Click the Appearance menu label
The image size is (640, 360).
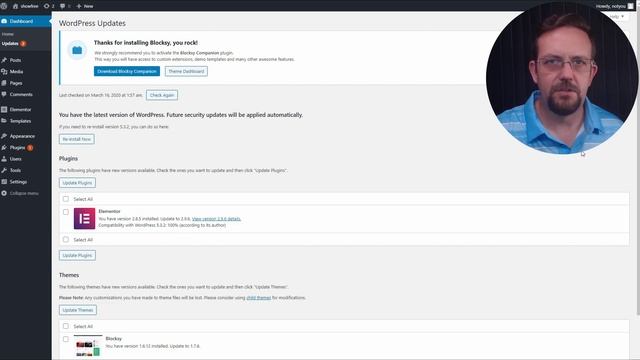(x=22, y=136)
